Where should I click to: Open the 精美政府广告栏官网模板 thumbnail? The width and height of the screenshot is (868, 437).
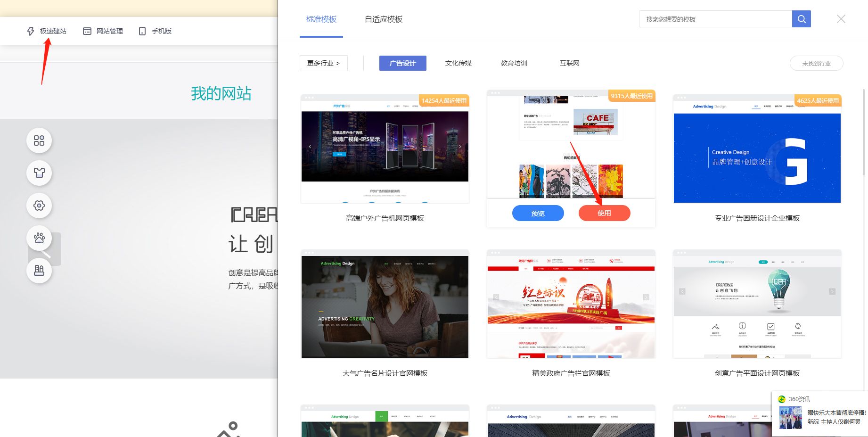pyautogui.click(x=571, y=304)
